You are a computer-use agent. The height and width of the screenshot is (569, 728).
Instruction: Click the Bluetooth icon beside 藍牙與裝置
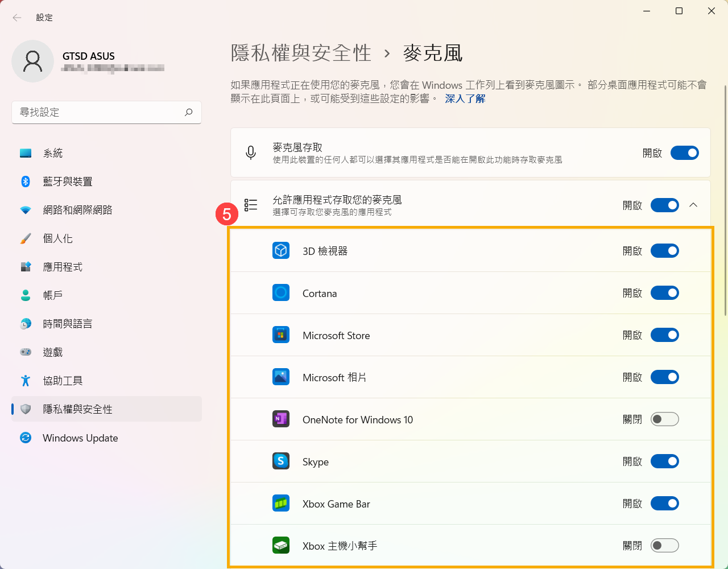pyautogui.click(x=26, y=182)
